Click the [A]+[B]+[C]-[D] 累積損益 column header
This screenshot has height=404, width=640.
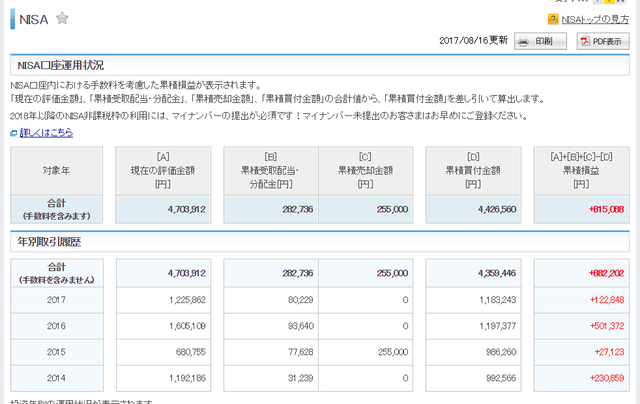coord(581,171)
